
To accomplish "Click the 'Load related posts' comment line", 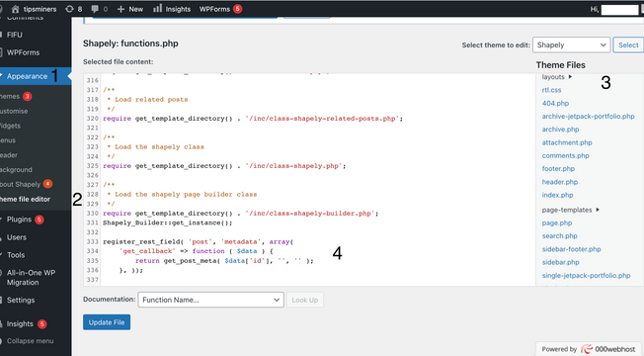I will pyautogui.click(x=147, y=100).
